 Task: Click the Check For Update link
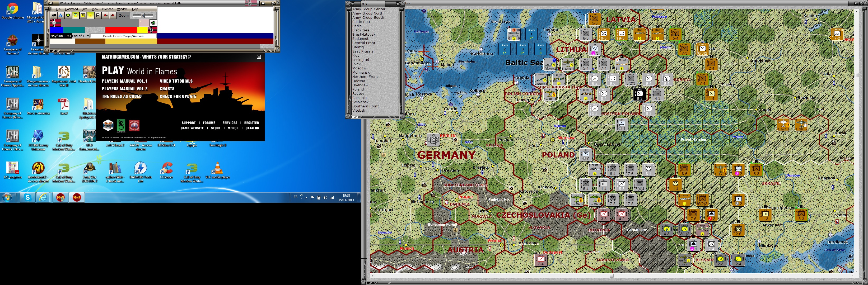click(x=178, y=96)
